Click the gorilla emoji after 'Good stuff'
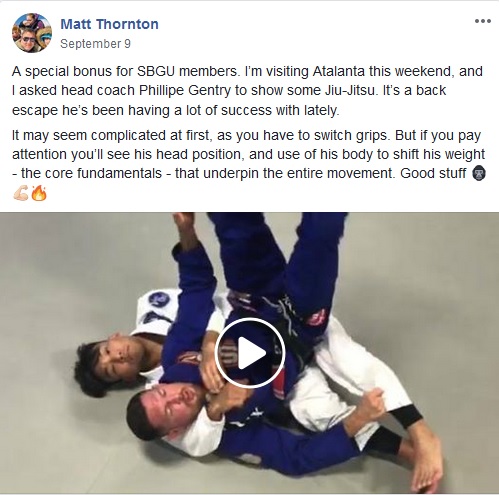 pyautogui.click(x=479, y=173)
